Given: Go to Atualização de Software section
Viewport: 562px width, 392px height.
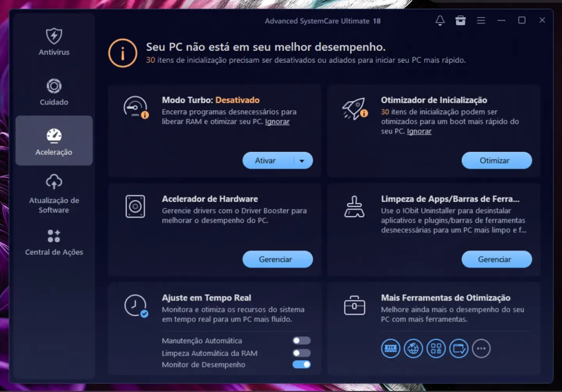Looking at the screenshot, I should pos(54,194).
